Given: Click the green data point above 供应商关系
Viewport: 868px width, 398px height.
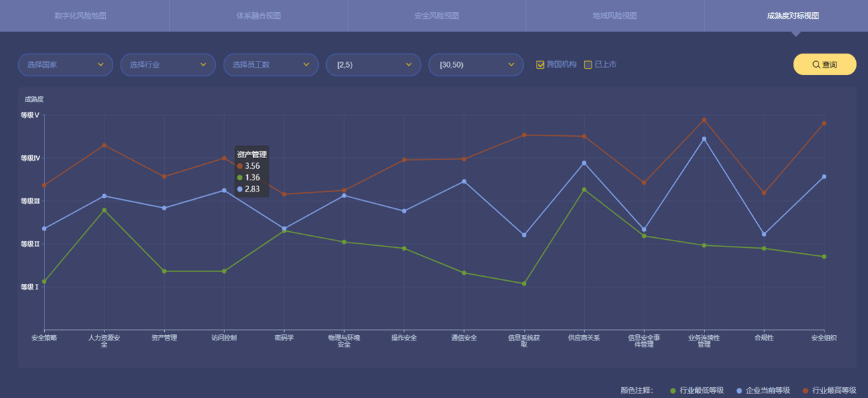Looking at the screenshot, I should [x=584, y=190].
